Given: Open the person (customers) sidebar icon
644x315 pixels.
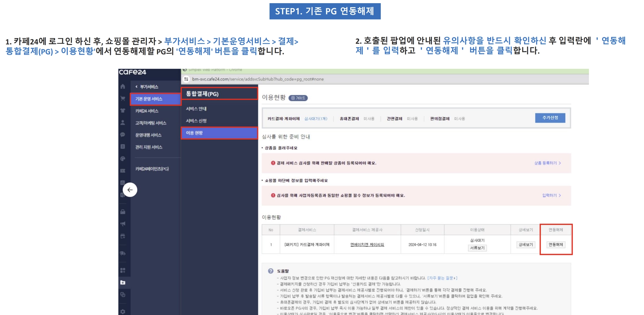Looking at the screenshot, I should (123, 122).
